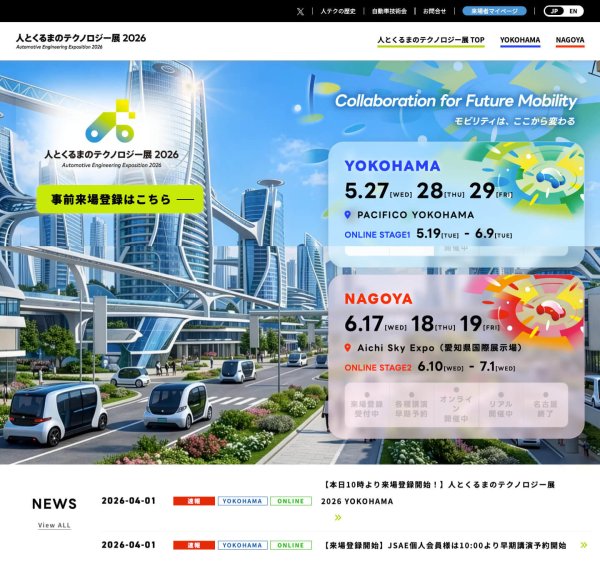The width and height of the screenshot is (600, 564).
Task: Click the red location pin for Aichi Sky Expo
Action: pos(347,348)
